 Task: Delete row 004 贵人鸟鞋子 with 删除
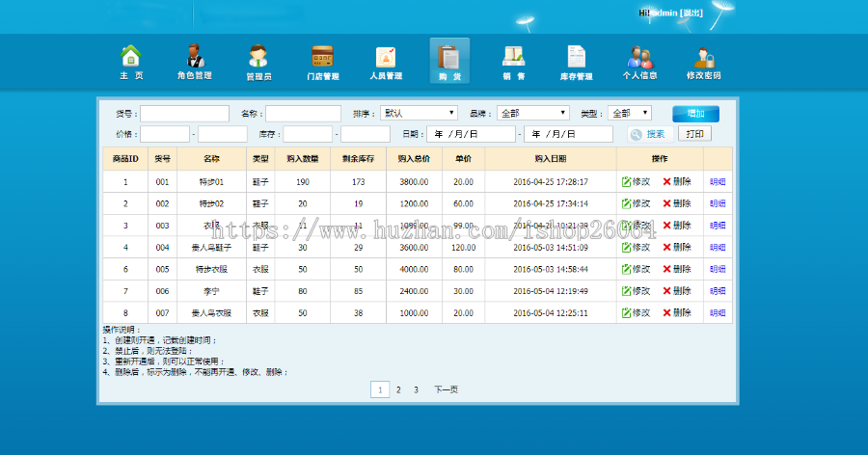(676, 248)
